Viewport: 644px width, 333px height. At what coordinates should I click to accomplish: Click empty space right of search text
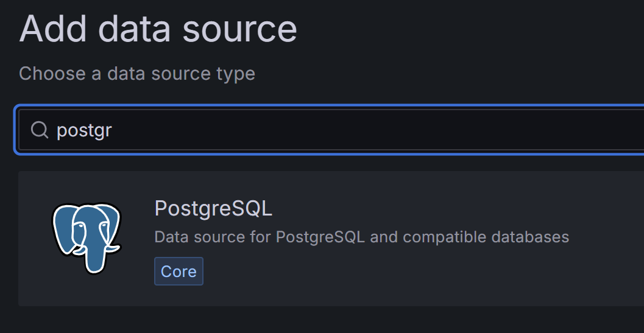pos(370,130)
